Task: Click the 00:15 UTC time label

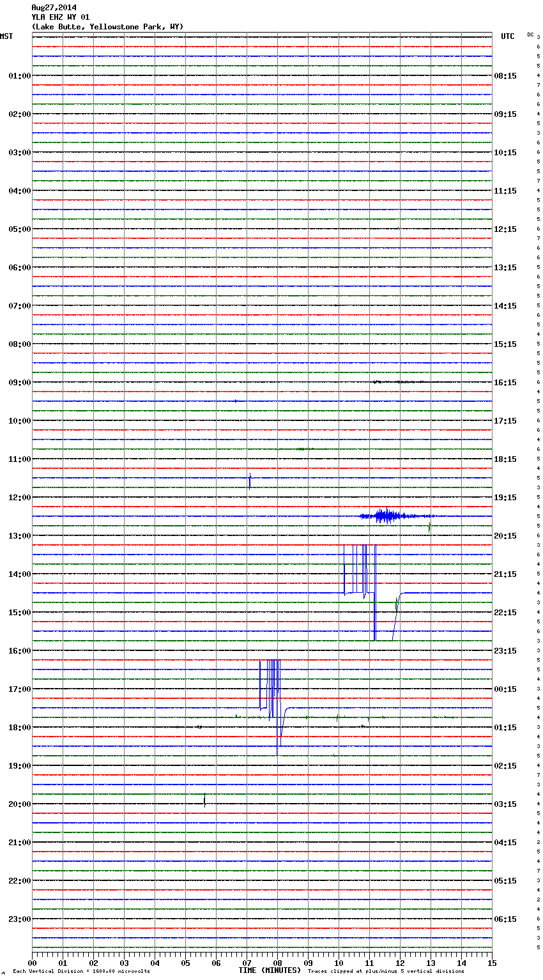Action: click(x=505, y=689)
